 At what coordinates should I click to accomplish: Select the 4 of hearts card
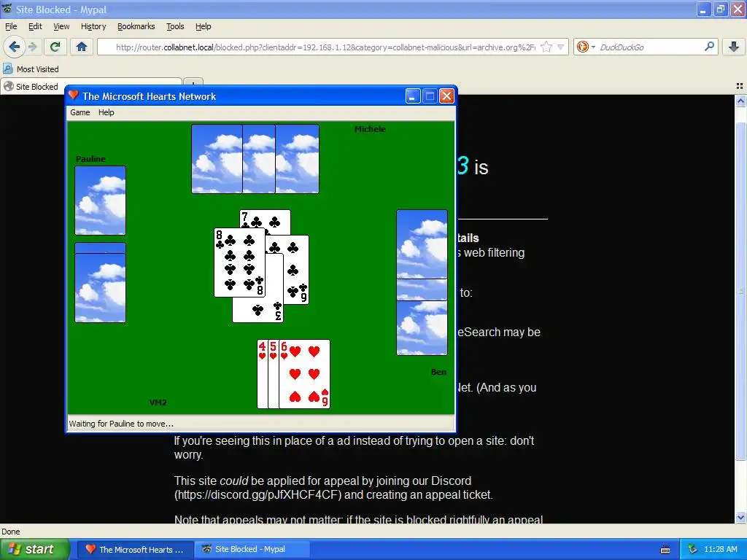pos(262,374)
